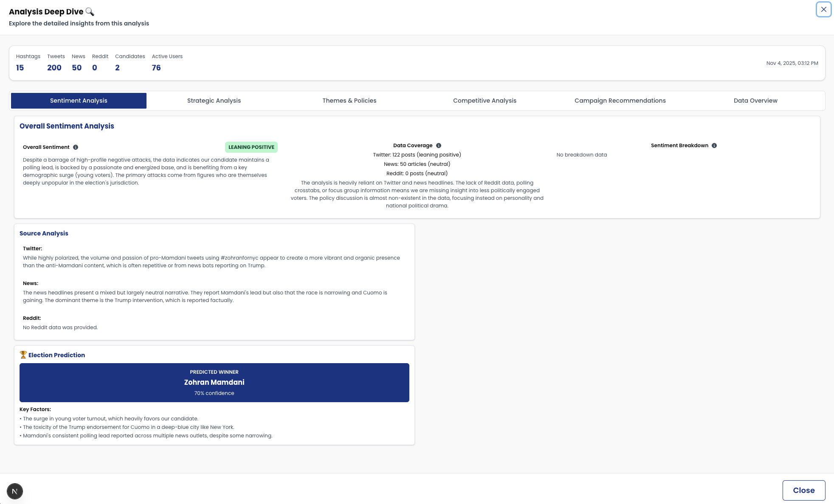Open the Data Overview tab
Screen dimensions: 834x504
[755, 101]
